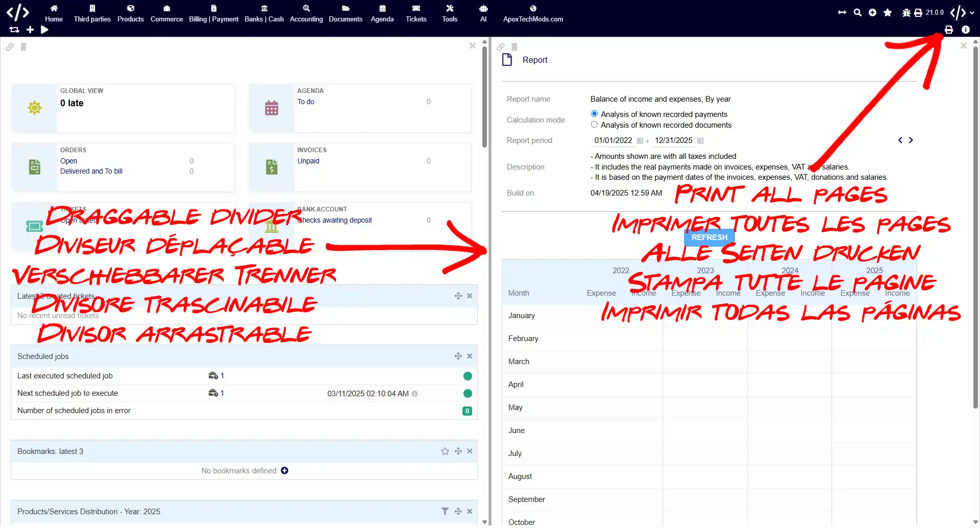Click the printer icon beside version 21.0.0

coord(918,13)
